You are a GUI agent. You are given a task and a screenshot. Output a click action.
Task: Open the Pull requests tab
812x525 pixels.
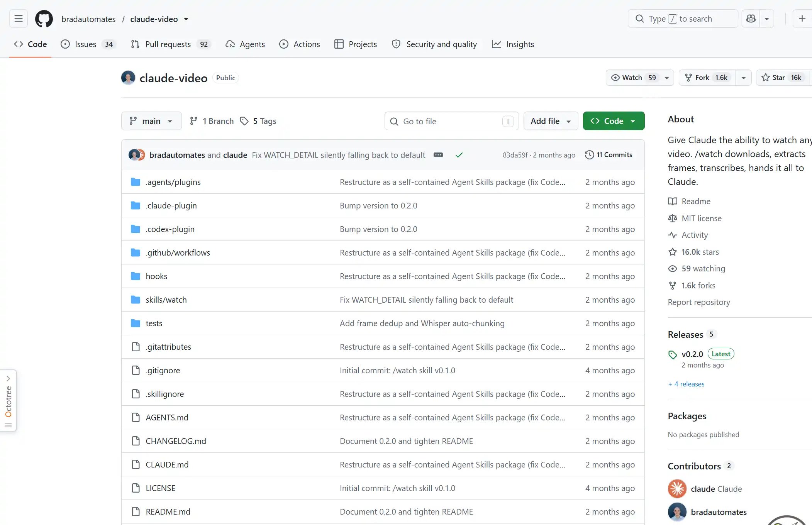[171, 44]
